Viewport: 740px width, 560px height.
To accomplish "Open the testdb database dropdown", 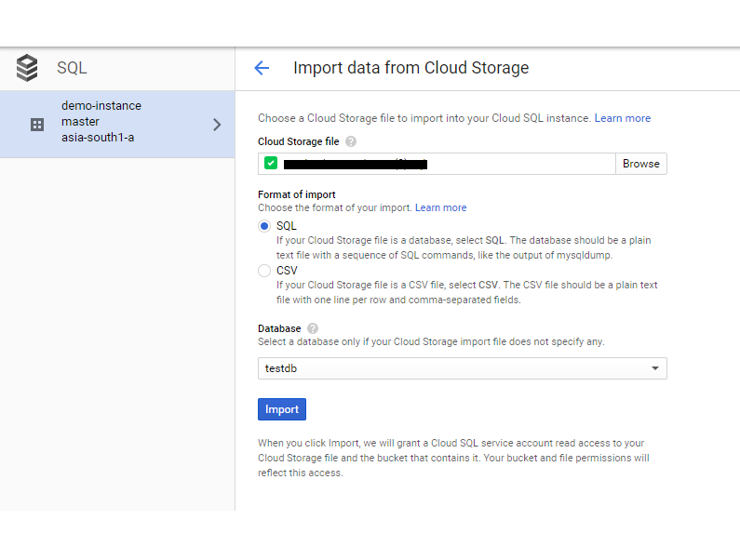I will [x=462, y=368].
